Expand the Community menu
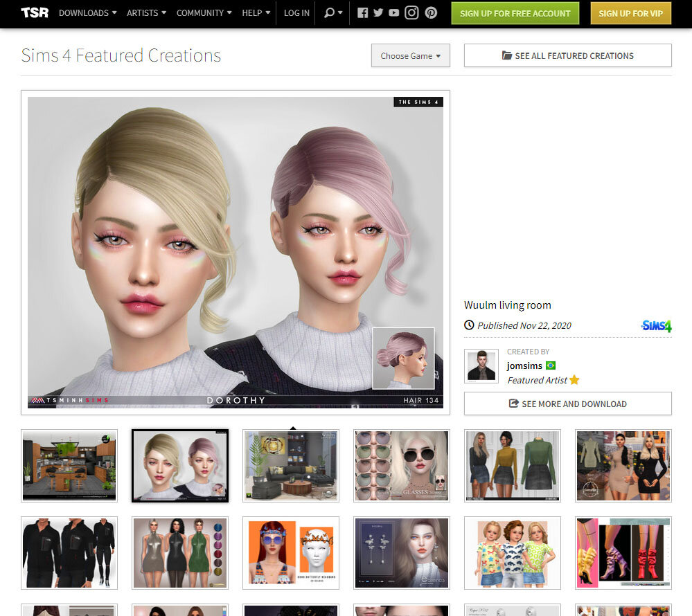The height and width of the screenshot is (616, 692). coord(204,12)
